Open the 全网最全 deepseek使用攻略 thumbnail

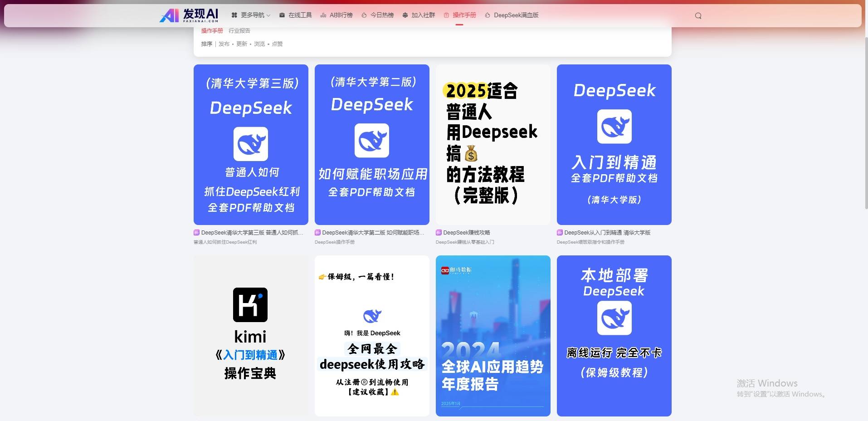(x=372, y=336)
